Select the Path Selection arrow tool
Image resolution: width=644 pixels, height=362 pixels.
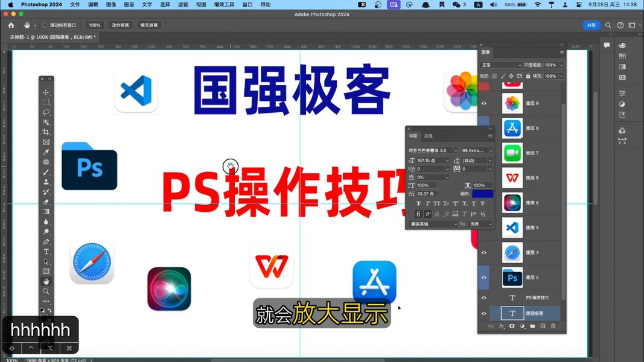[46, 261]
